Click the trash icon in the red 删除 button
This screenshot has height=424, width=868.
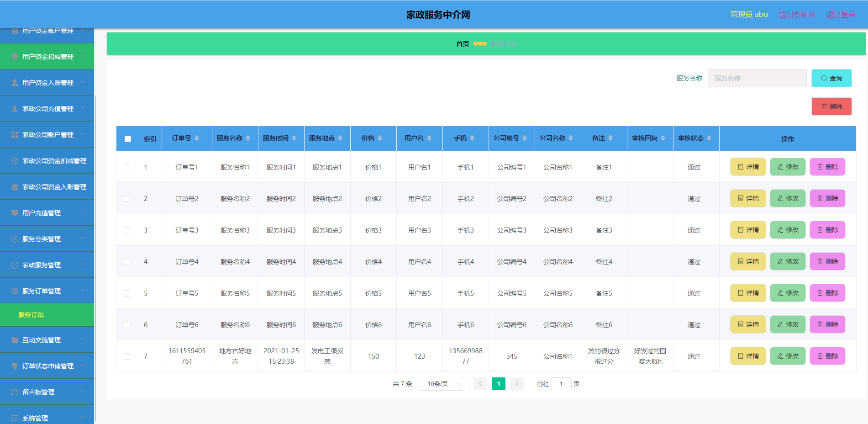(824, 106)
